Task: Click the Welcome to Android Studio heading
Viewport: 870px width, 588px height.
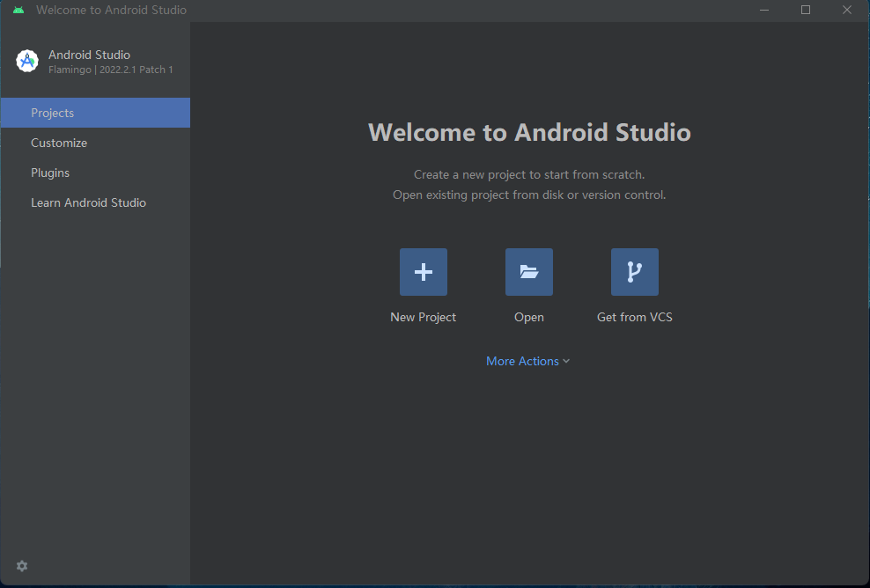Action: coord(529,132)
